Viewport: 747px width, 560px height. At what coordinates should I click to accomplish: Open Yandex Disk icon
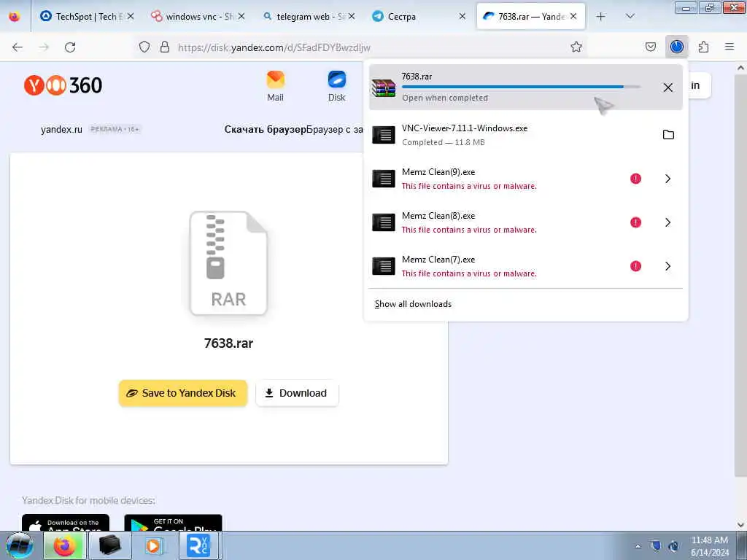[x=337, y=86]
